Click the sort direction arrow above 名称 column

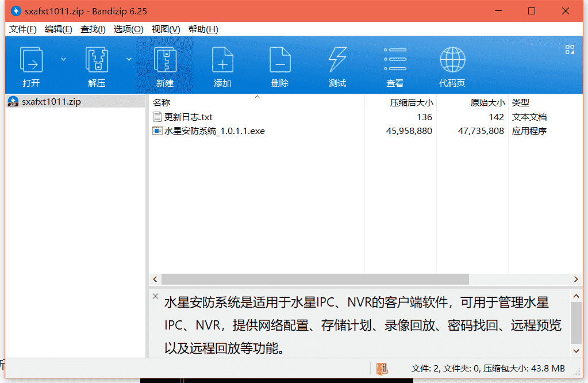click(258, 97)
